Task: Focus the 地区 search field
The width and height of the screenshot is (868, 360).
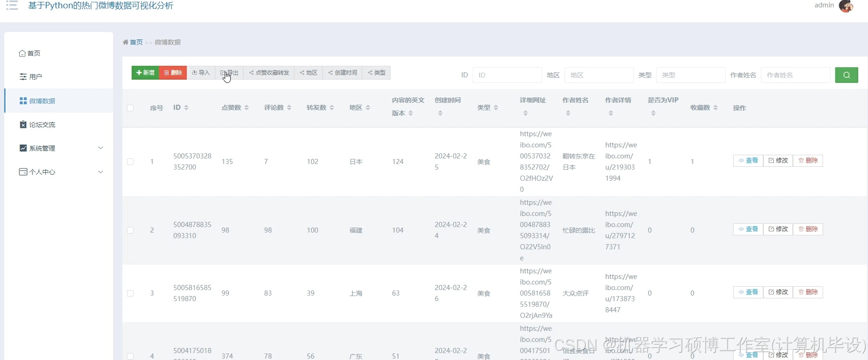Action: click(599, 75)
